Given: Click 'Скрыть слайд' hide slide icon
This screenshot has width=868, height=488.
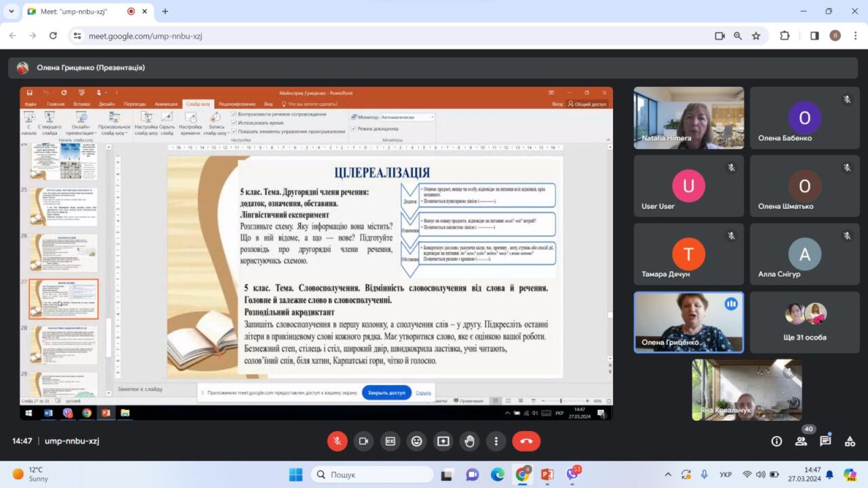Looking at the screenshot, I should (167, 123).
